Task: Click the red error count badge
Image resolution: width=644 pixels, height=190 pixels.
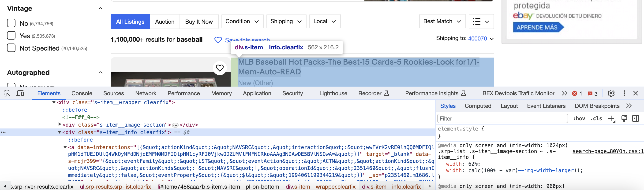Action: pos(577,94)
